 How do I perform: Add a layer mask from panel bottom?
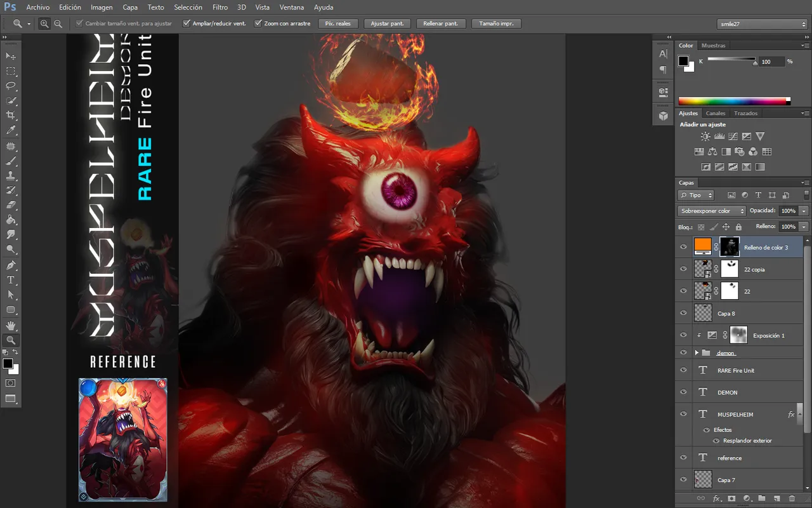pyautogui.click(x=731, y=498)
